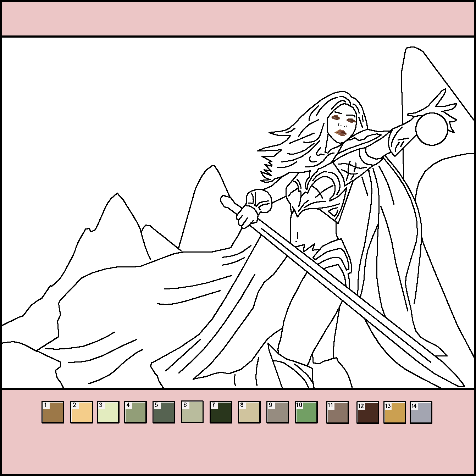Click the woman's colored lips
Viewport: 476px width, 476px height.
click(x=341, y=133)
